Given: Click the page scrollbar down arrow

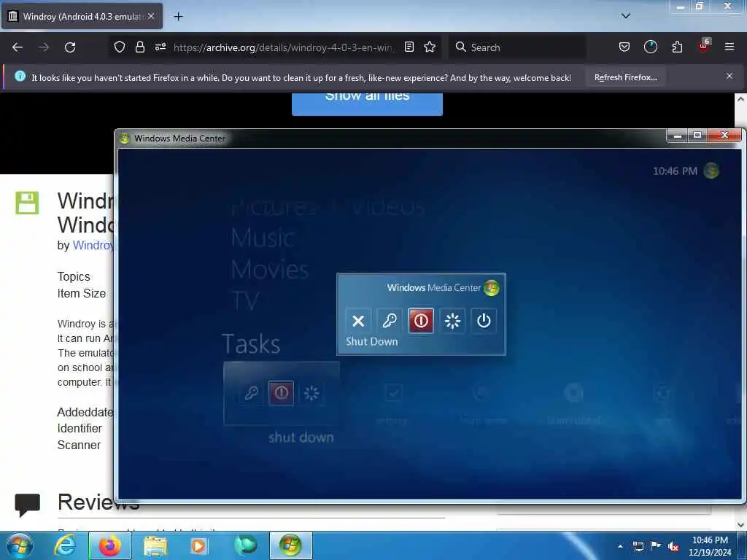Looking at the screenshot, I should pos(740,524).
